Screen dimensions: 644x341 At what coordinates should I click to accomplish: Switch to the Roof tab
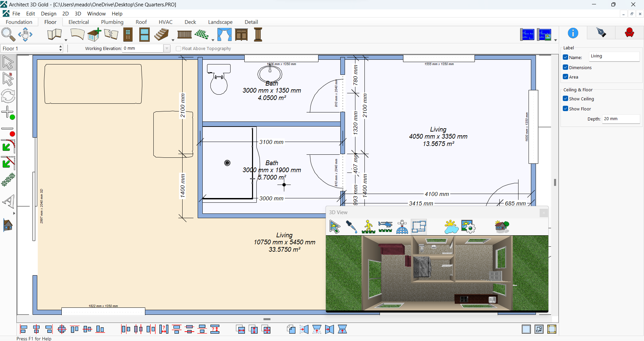point(141,22)
